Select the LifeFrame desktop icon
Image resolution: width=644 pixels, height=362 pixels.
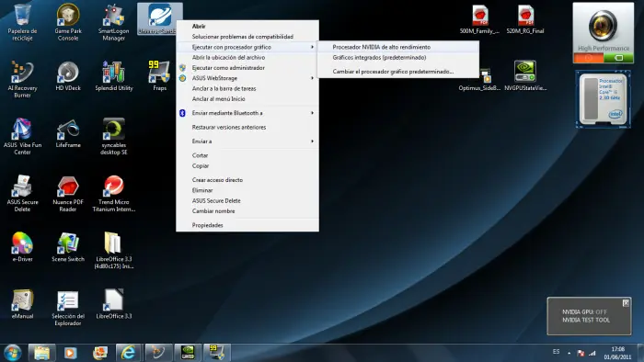click(68, 133)
